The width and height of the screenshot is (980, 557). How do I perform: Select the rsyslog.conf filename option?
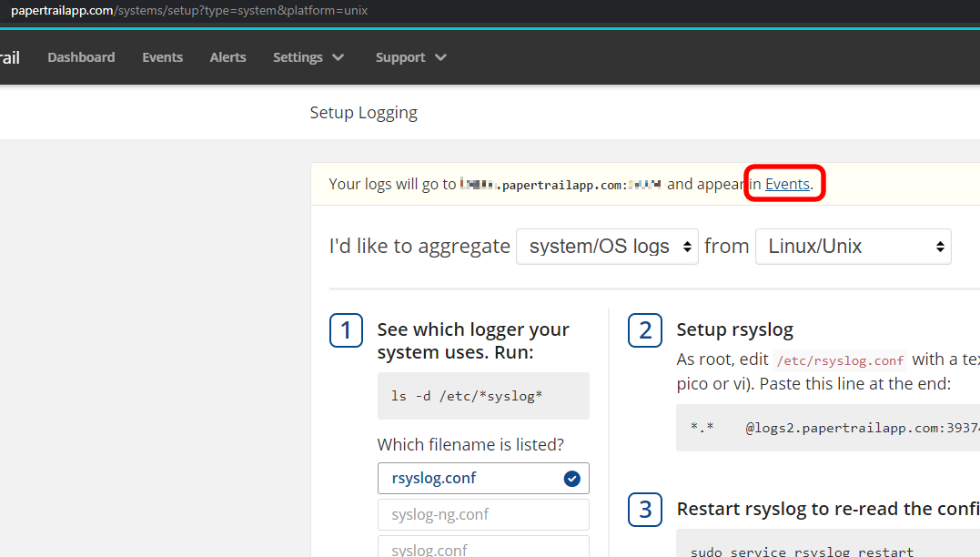tap(483, 478)
